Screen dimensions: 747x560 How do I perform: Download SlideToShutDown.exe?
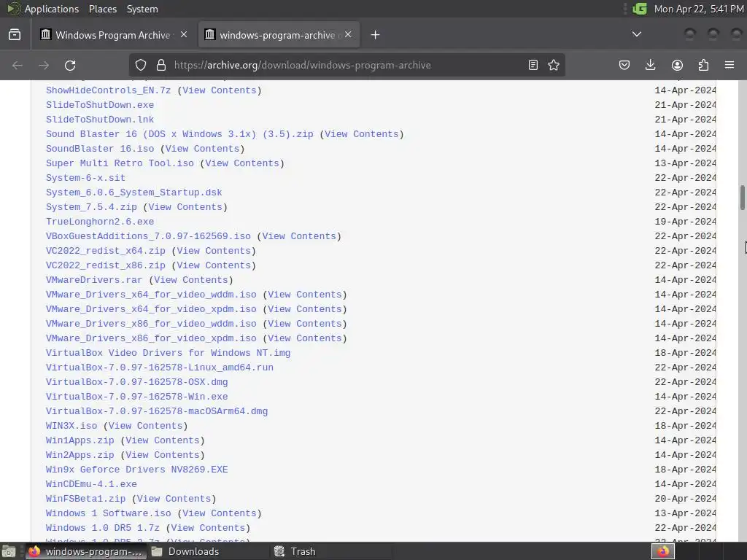(x=99, y=105)
